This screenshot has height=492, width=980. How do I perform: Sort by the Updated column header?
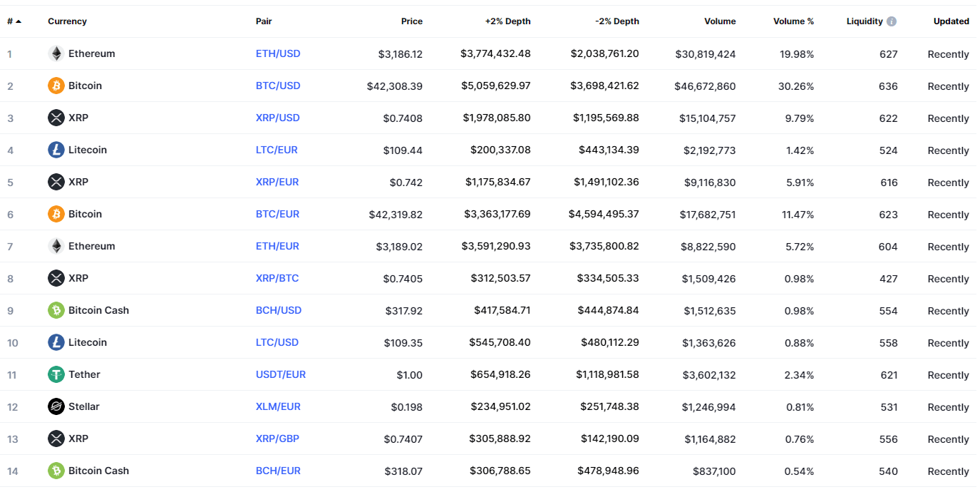(951, 21)
